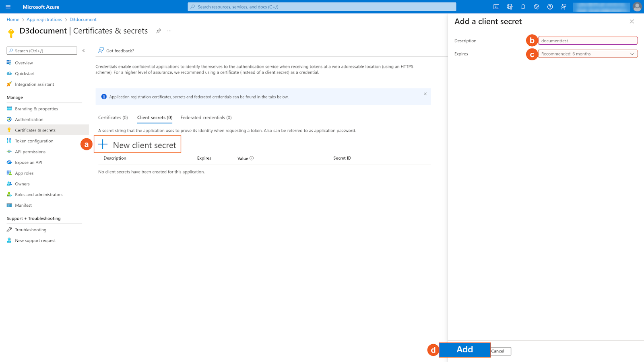644x362 pixels.
Task: Open the help question mark icon
Action: tap(550, 6)
